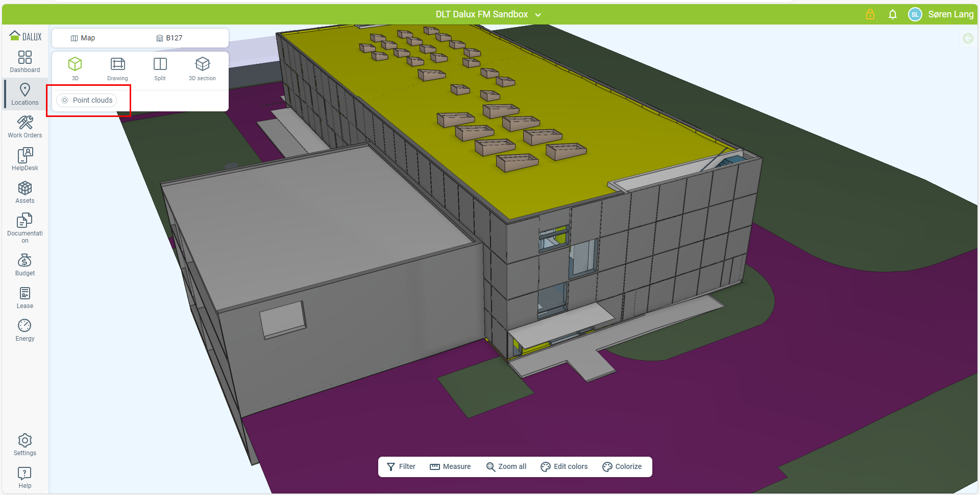Switch to Drawing view mode
Image resolution: width=980 pixels, height=495 pixels.
point(117,68)
